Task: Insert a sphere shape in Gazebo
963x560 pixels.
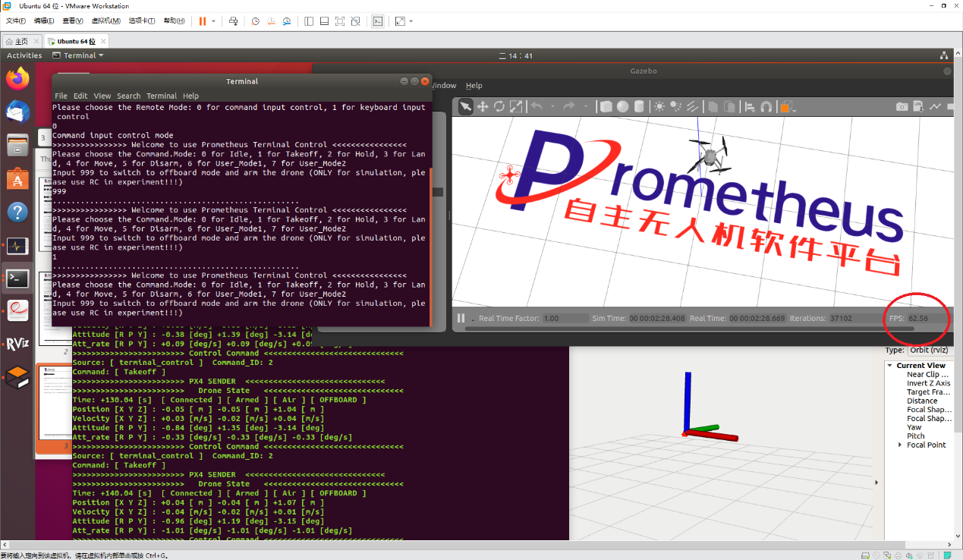Action: click(x=622, y=107)
